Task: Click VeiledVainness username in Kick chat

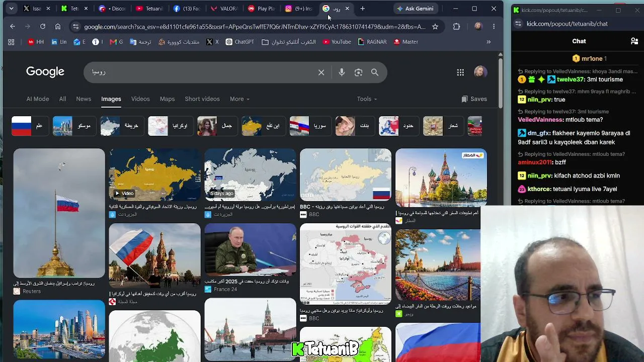Action: tap(540, 120)
